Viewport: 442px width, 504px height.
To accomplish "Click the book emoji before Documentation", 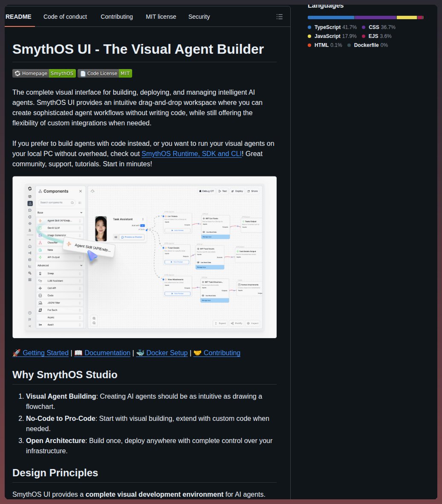I will point(78,353).
